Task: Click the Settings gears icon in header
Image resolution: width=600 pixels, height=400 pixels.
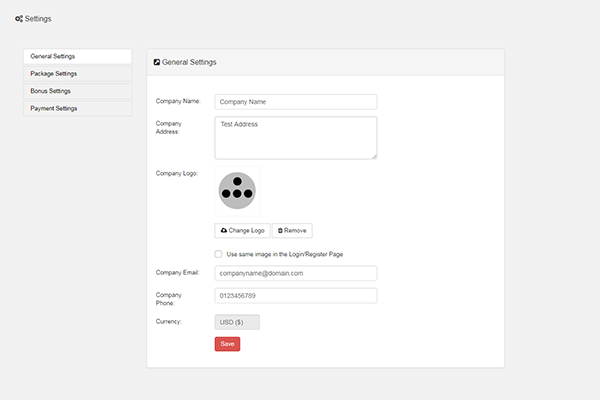Action: pyautogui.click(x=19, y=18)
